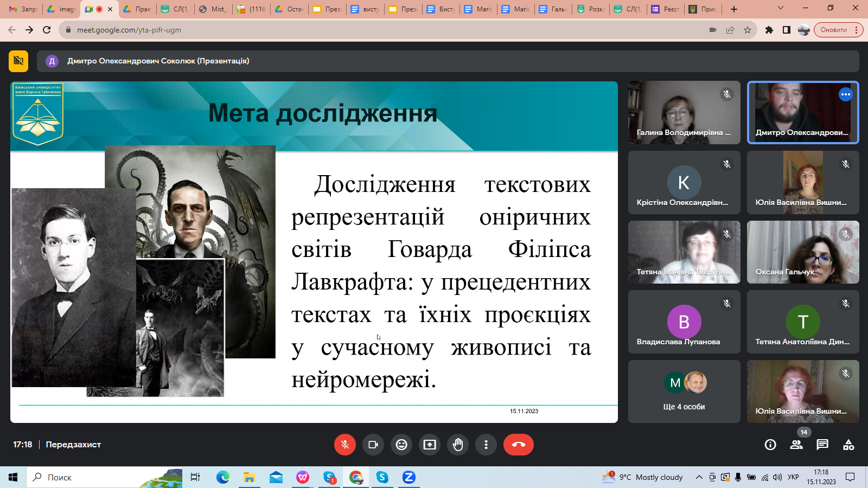This screenshot has width=868, height=488.
Task: Open the chat panel
Action: click(822, 445)
